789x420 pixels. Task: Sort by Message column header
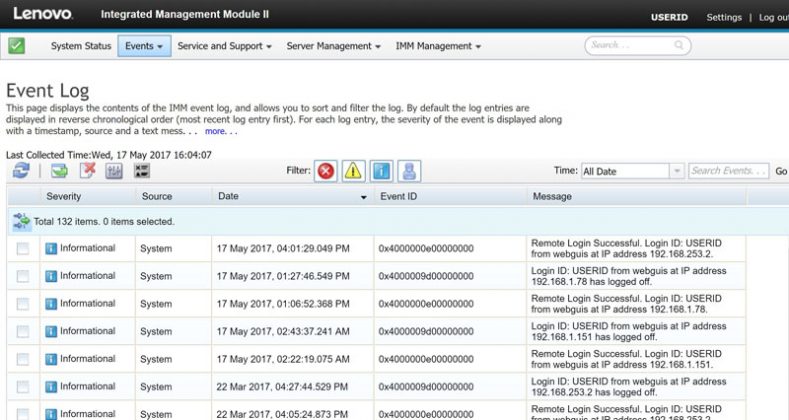tap(552, 196)
